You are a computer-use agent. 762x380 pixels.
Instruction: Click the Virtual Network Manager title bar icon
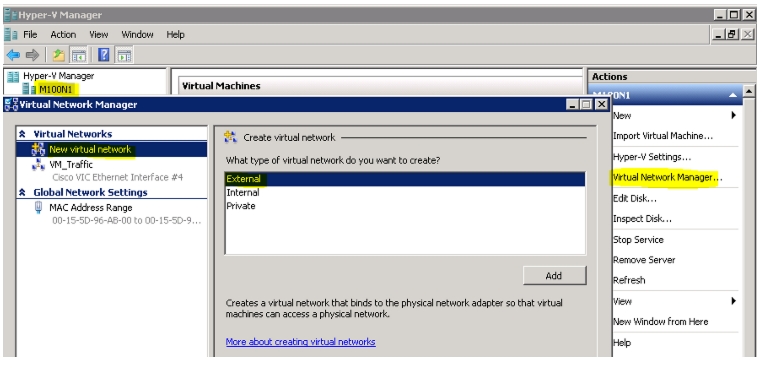click(11, 104)
